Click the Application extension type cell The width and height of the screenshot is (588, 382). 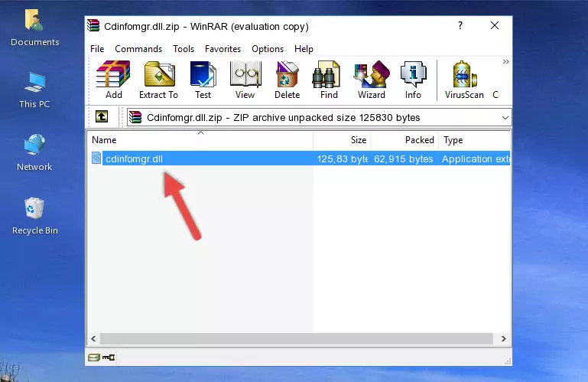coord(476,159)
